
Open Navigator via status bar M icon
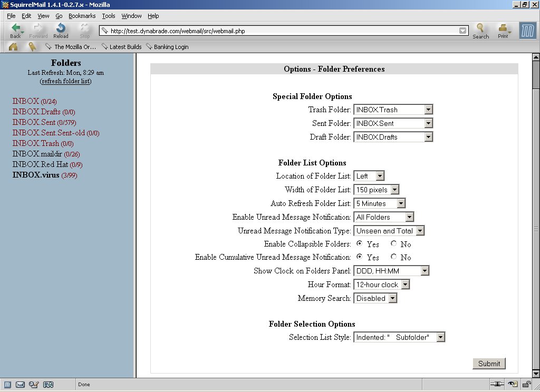(7, 385)
